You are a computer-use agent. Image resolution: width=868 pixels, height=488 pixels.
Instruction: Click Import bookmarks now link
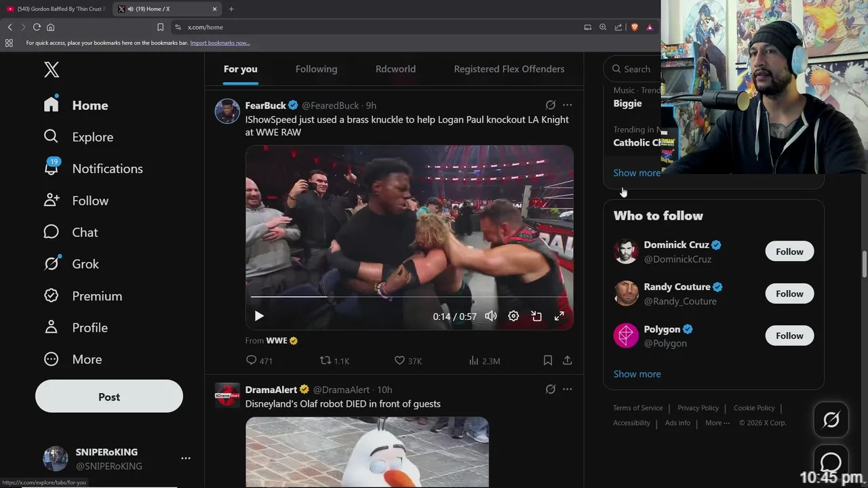[x=220, y=43]
